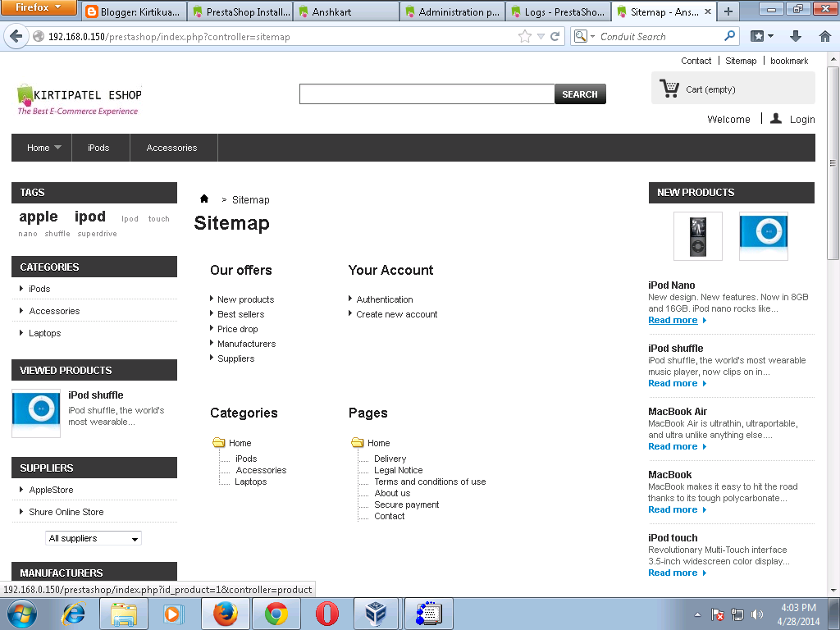The width and height of the screenshot is (840, 630).
Task: Click Best sellers in Our offers
Action: pos(240,314)
